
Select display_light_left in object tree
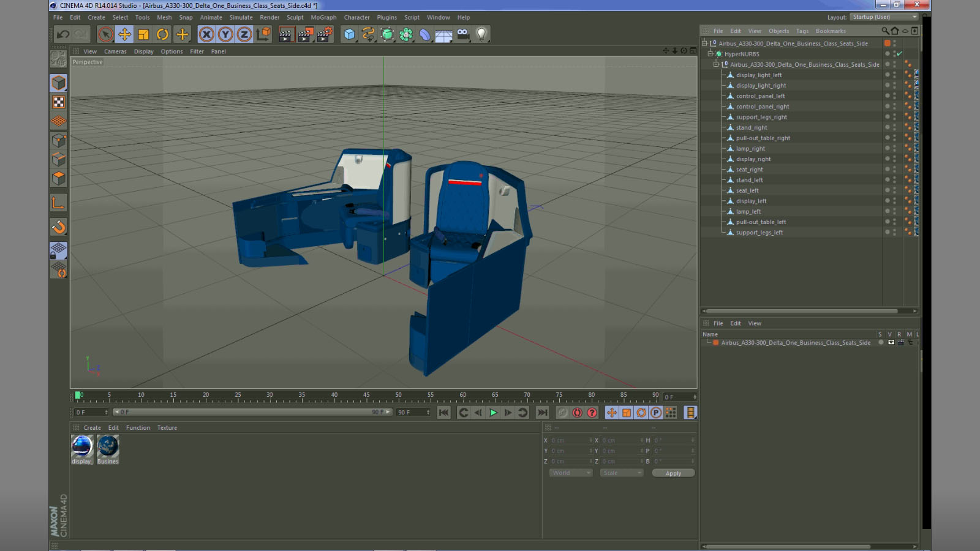click(x=759, y=75)
